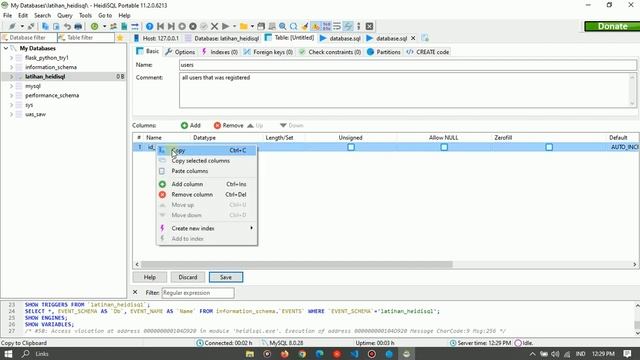The height and width of the screenshot is (360, 640).
Task: Click the Filter regular expression field
Action: (198, 293)
